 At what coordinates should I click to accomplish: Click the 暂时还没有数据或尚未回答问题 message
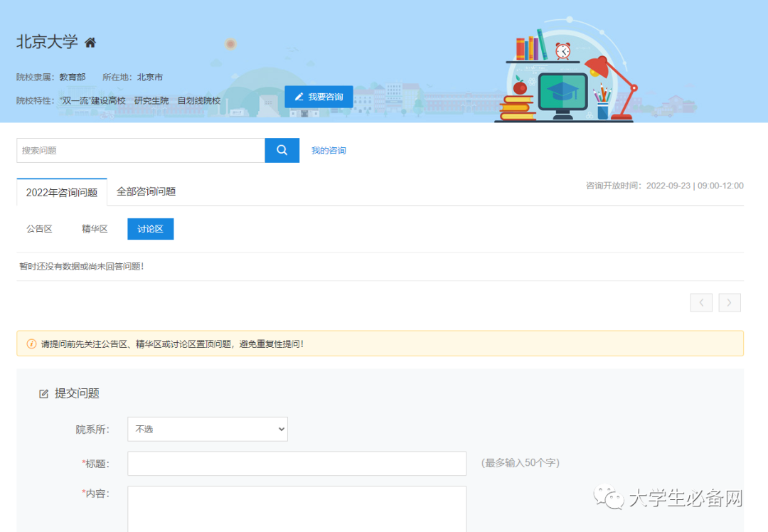click(81, 267)
